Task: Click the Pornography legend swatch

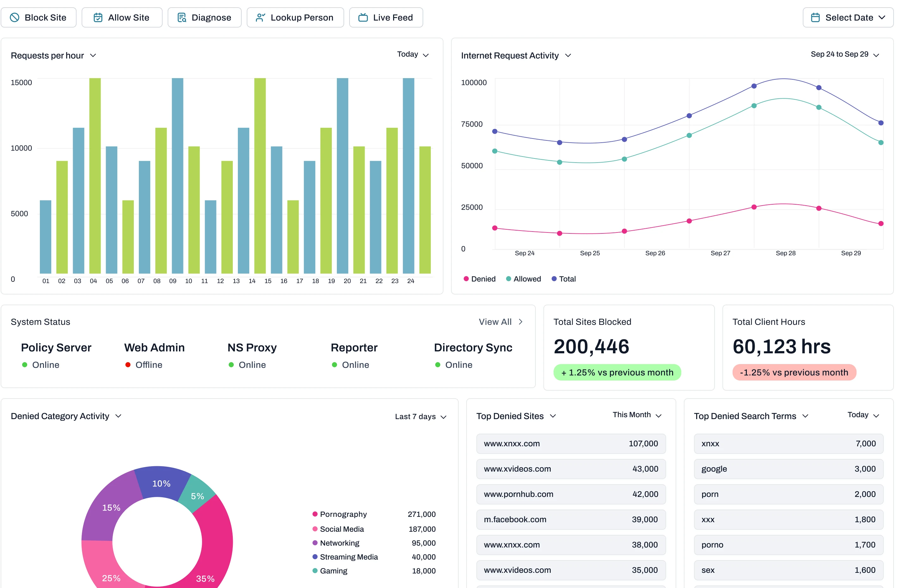Action: (315, 514)
